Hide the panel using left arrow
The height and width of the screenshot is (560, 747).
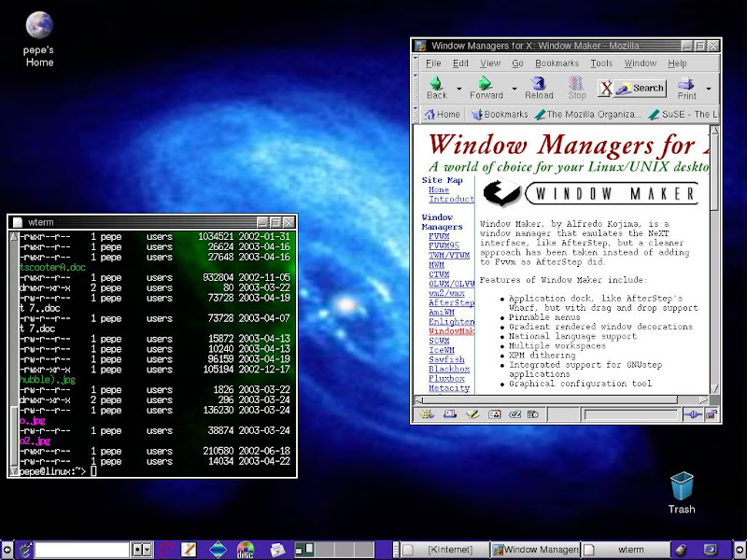coord(7,550)
